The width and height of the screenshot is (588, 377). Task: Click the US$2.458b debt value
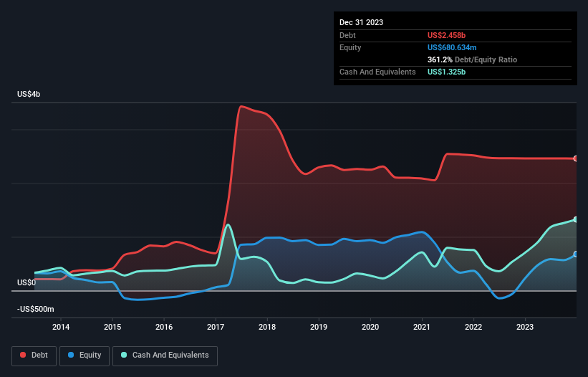[446, 35]
